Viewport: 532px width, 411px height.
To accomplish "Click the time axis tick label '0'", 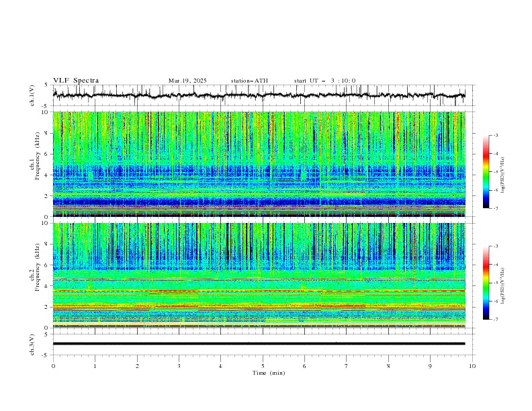I will click(x=53, y=366).
